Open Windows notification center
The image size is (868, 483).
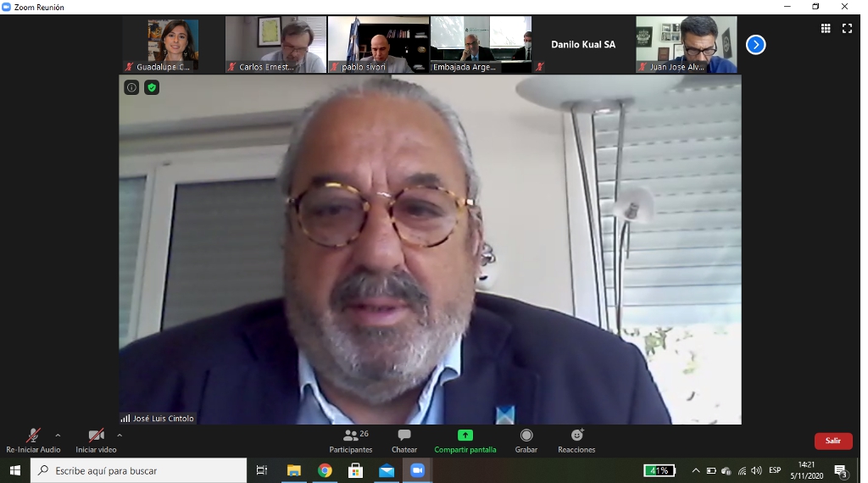841,470
